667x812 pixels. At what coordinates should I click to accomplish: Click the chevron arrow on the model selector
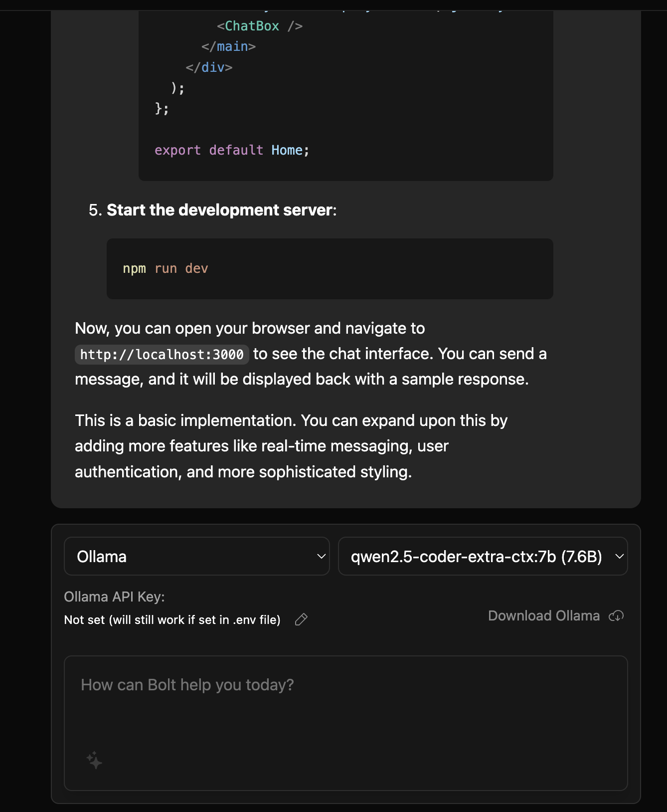tap(620, 556)
